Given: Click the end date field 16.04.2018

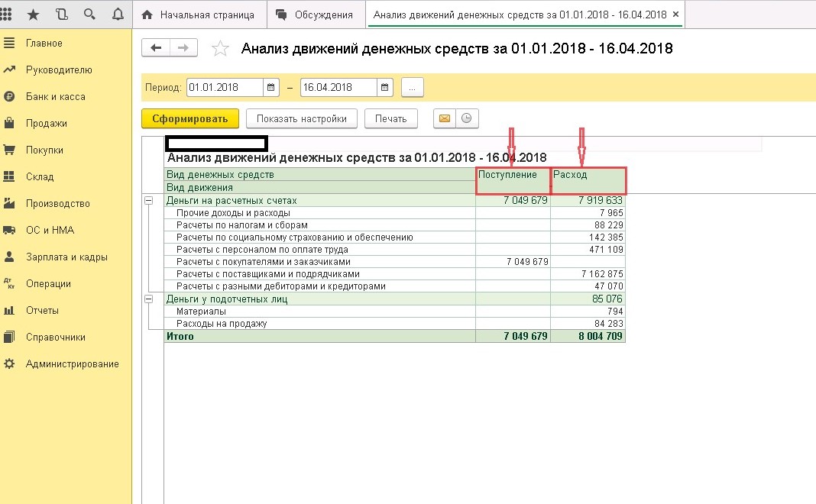Looking at the screenshot, I should pyautogui.click(x=338, y=87).
